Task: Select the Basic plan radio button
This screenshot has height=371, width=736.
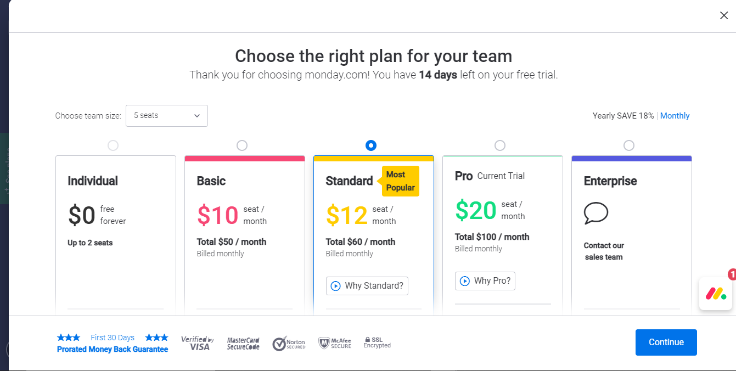Action: pos(242,146)
